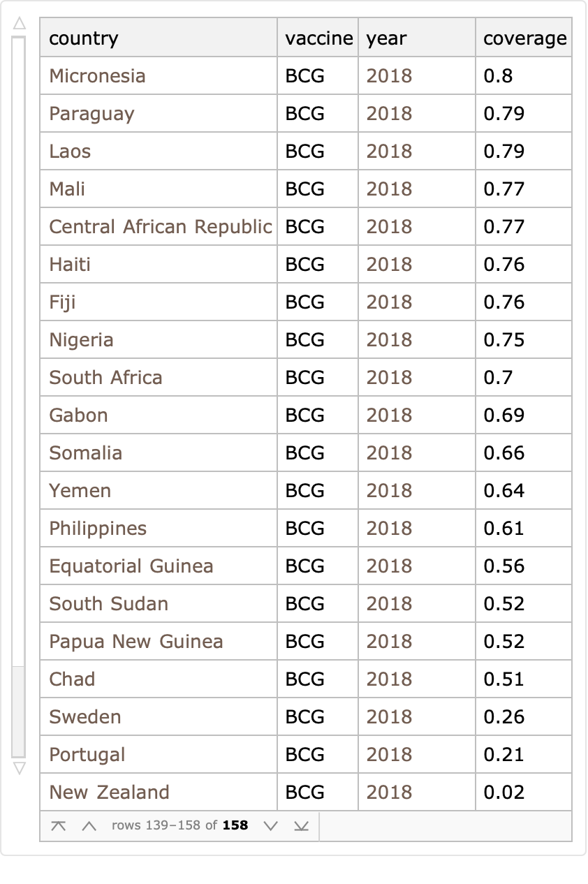Select the year column header
The height and width of the screenshot is (884, 588).
[386, 38]
